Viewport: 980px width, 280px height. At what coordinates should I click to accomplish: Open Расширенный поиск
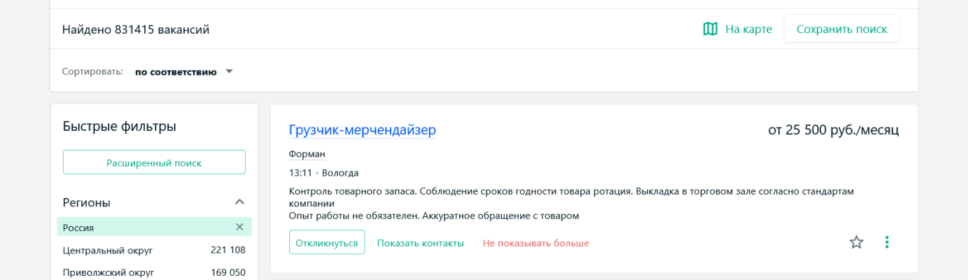point(154,162)
